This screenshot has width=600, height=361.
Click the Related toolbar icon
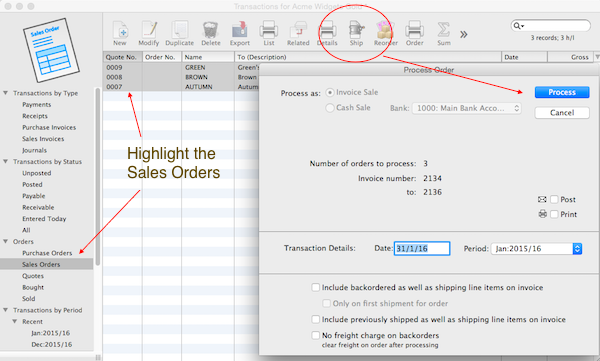click(x=298, y=30)
